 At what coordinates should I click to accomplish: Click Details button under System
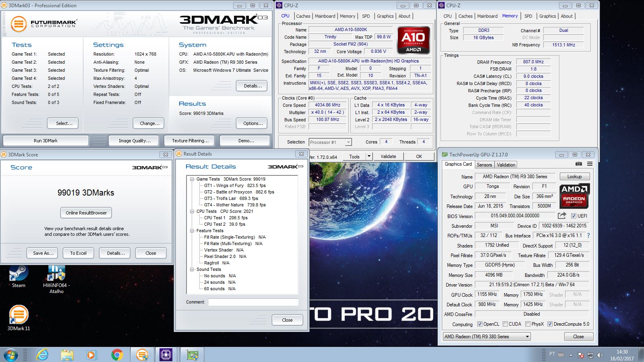pos(253,86)
